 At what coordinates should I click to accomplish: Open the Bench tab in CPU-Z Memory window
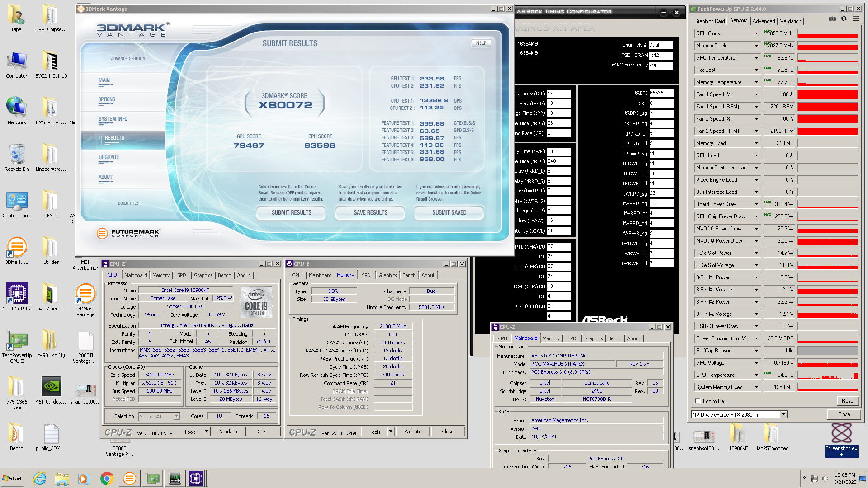coord(409,275)
